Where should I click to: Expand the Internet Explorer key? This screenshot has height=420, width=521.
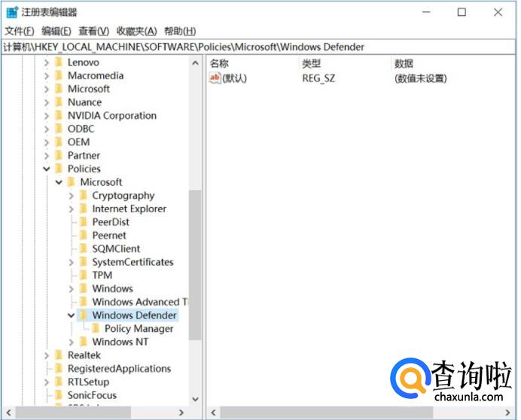point(71,209)
